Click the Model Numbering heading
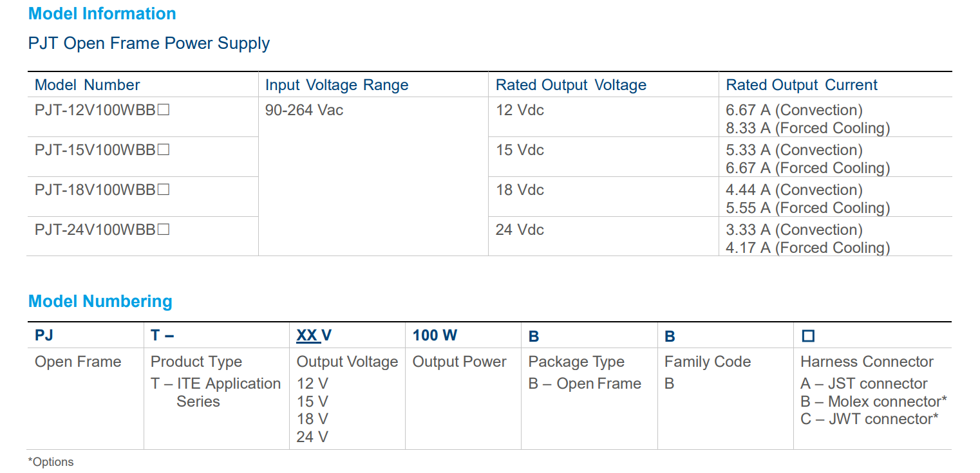 click(x=100, y=301)
